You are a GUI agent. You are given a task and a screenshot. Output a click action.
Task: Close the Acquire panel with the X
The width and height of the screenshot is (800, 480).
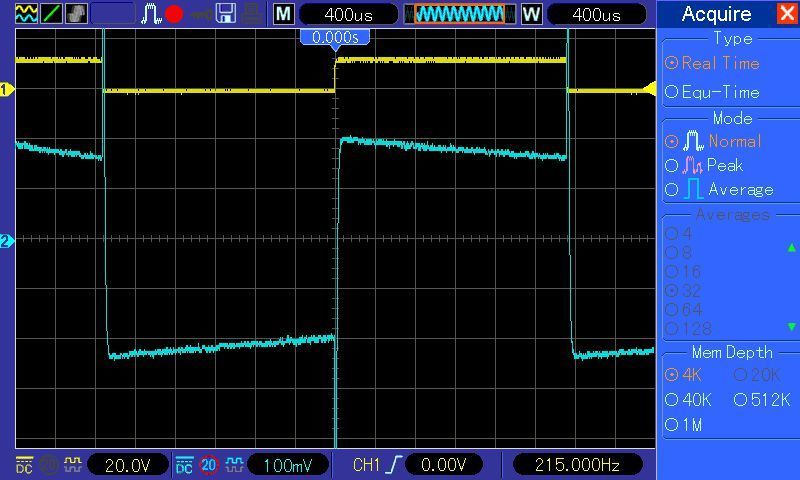(x=788, y=14)
